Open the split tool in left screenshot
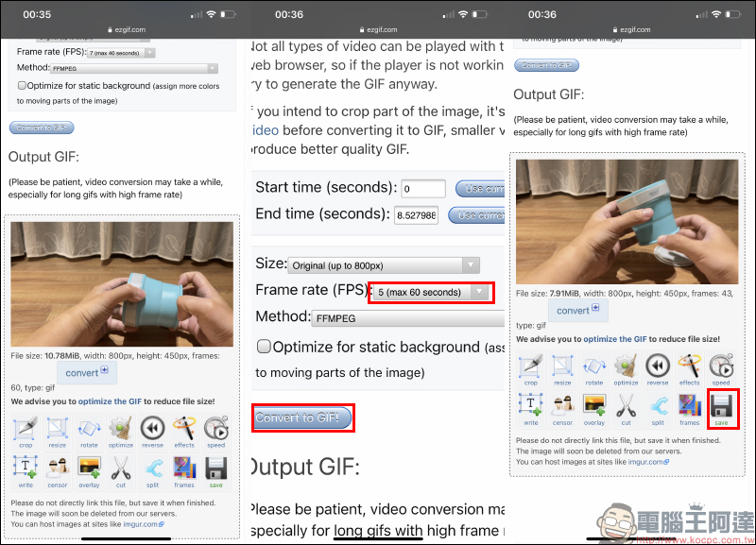The image size is (756, 545). coord(152,471)
